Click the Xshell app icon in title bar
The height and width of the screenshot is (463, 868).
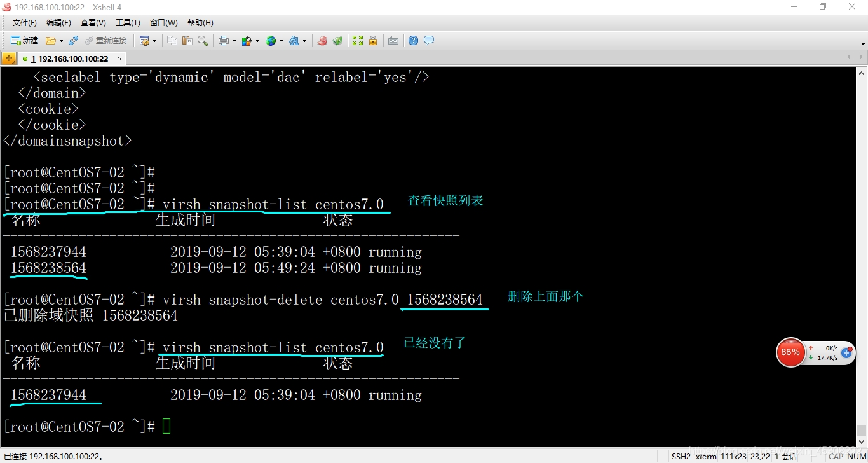(7, 6)
